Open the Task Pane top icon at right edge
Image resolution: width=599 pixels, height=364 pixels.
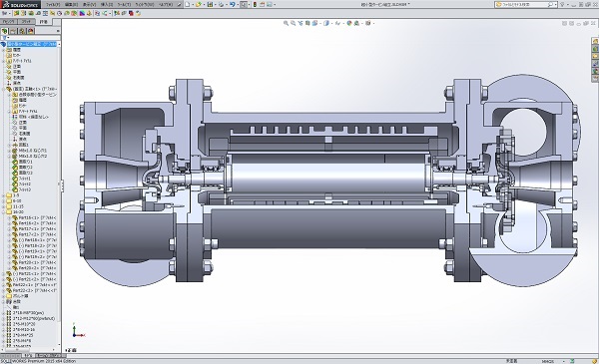tap(595, 41)
